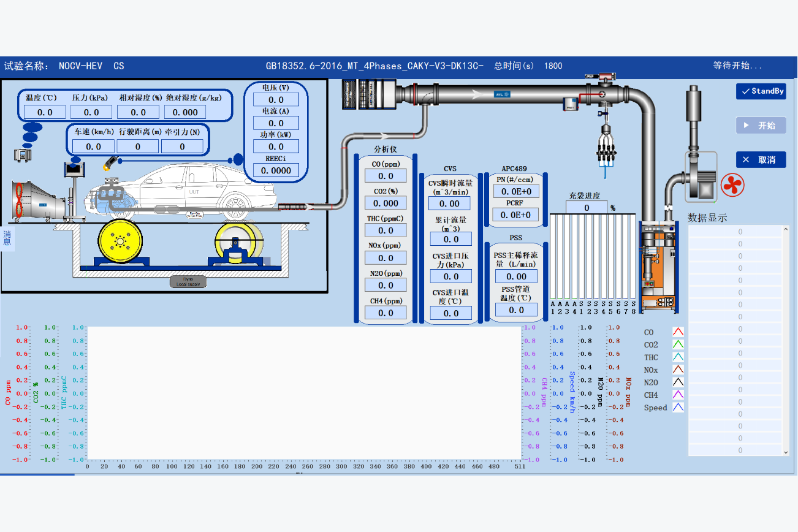
Task: Click the 相对湿度(%) value field
Action: (x=139, y=112)
